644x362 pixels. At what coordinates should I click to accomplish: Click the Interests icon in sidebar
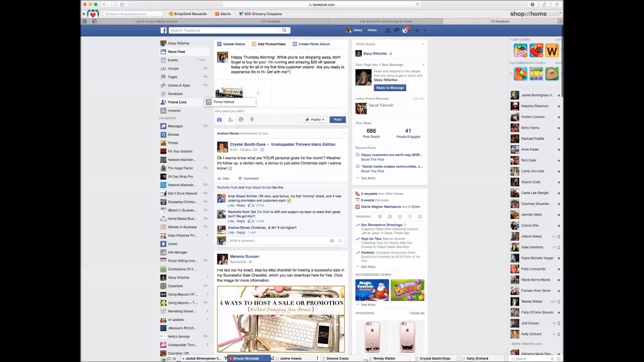click(163, 111)
